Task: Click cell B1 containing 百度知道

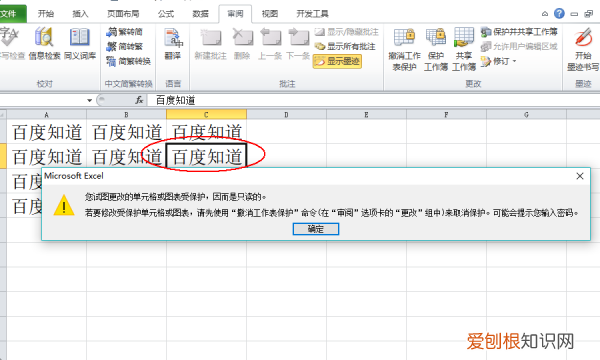Action: 126,132
